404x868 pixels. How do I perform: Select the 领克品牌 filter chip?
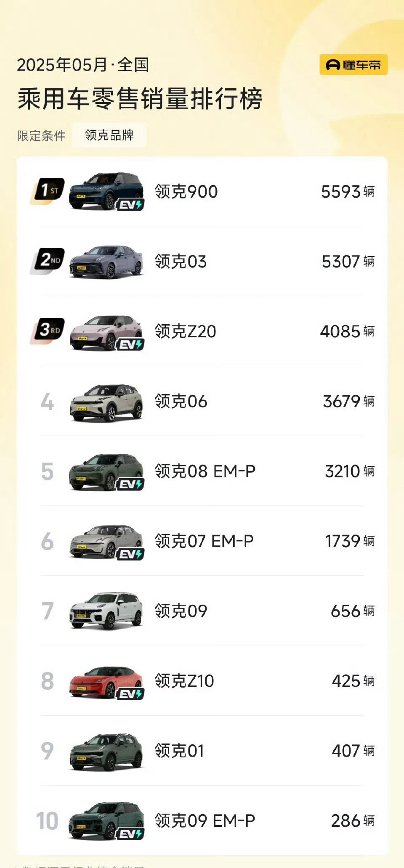[109, 135]
